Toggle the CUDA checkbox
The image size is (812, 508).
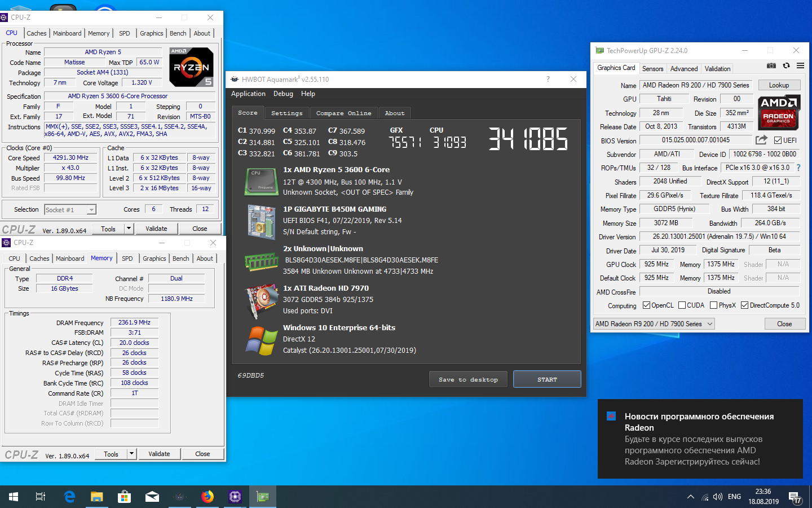(682, 305)
